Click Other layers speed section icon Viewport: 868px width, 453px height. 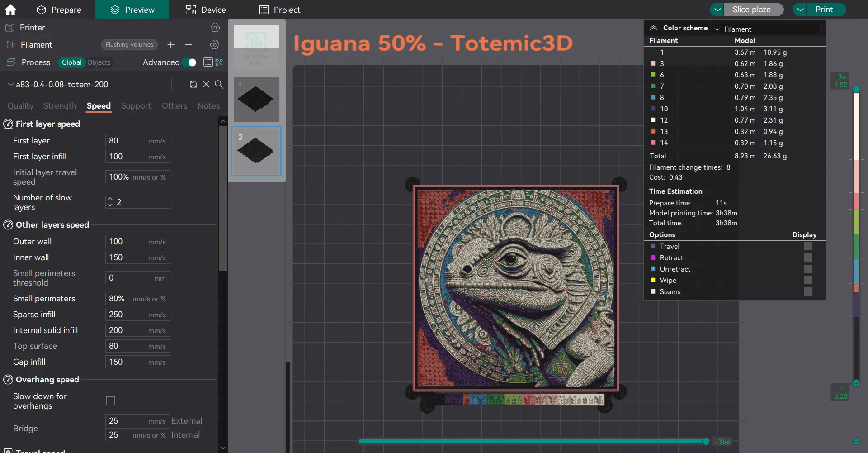click(x=8, y=225)
